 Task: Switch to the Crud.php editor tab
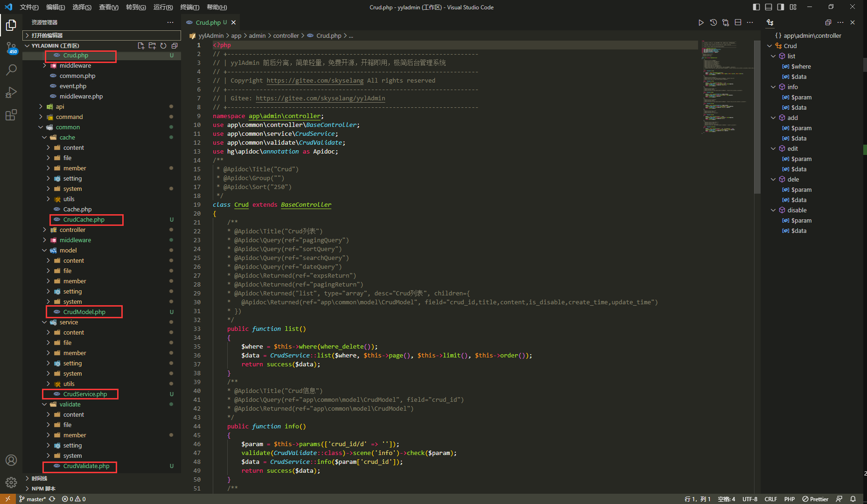point(208,22)
